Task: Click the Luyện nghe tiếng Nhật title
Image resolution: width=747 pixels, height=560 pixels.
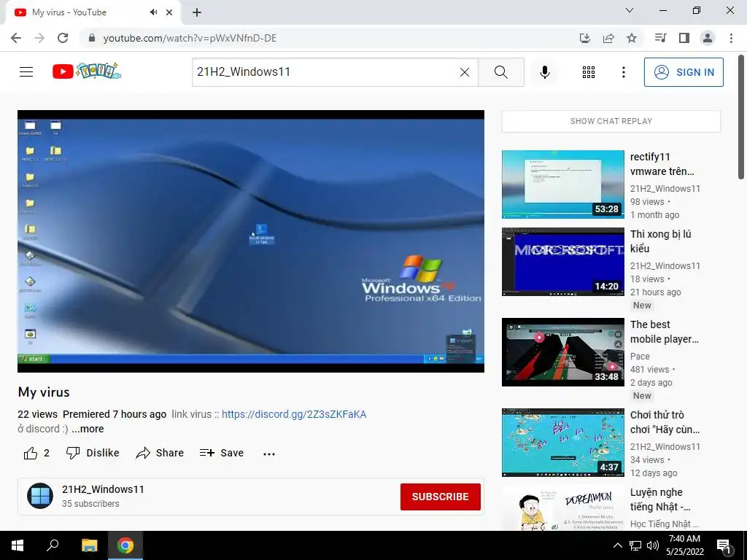Action: coord(660,499)
